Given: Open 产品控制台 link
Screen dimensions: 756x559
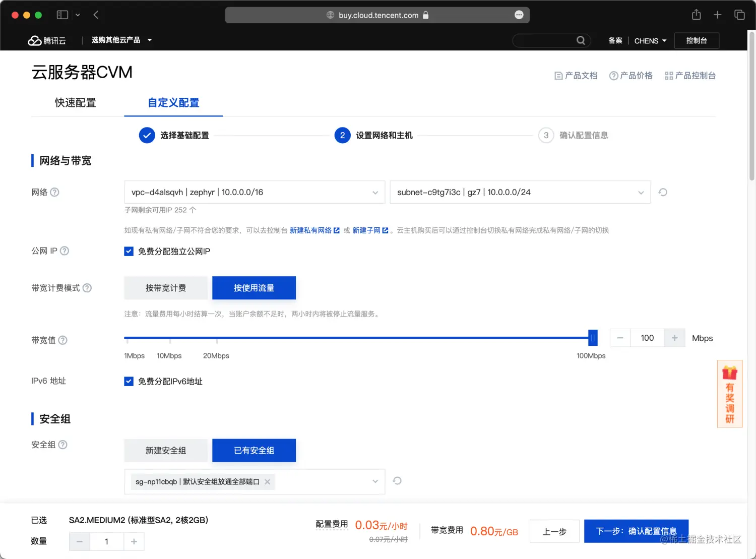Looking at the screenshot, I should coord(690,76).
